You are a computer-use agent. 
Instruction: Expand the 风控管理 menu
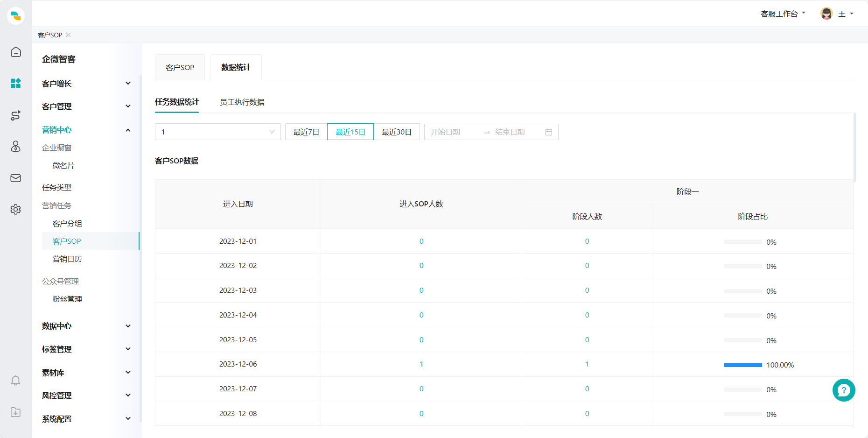coord(86,396)
